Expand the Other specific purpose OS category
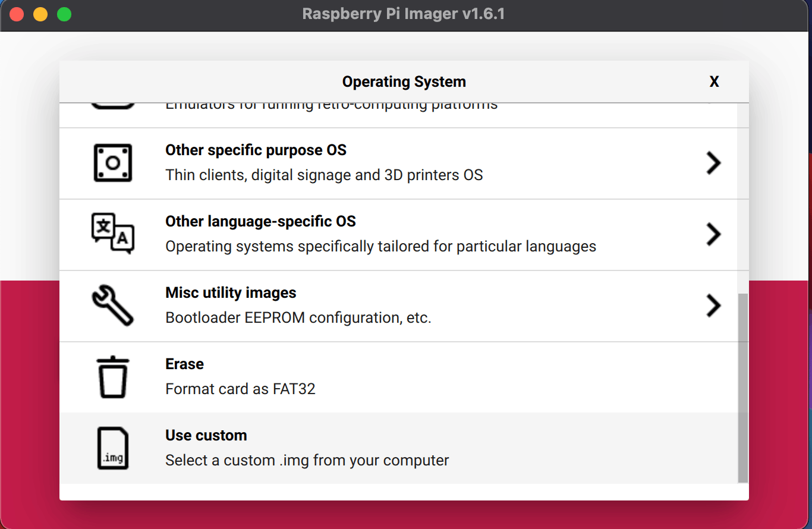Screen dimensions: 812x529 tap(714, 163)
